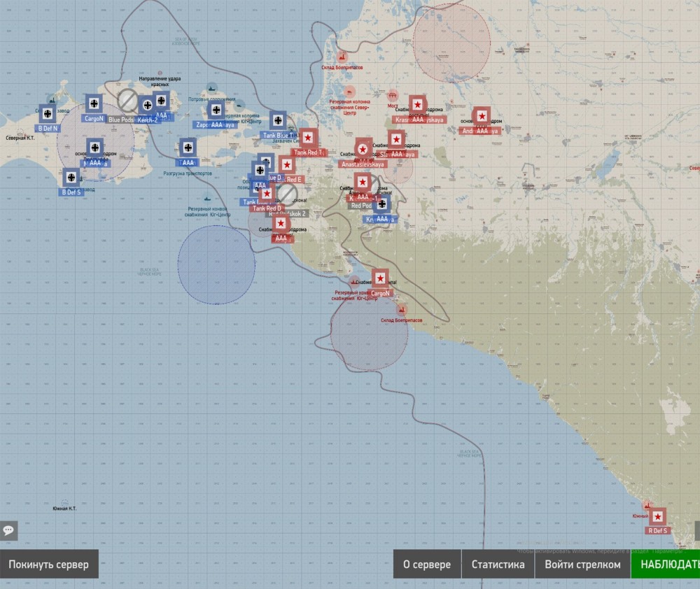
Task: Click the blue shaded circle zone in sea
Action: point(216,265)
